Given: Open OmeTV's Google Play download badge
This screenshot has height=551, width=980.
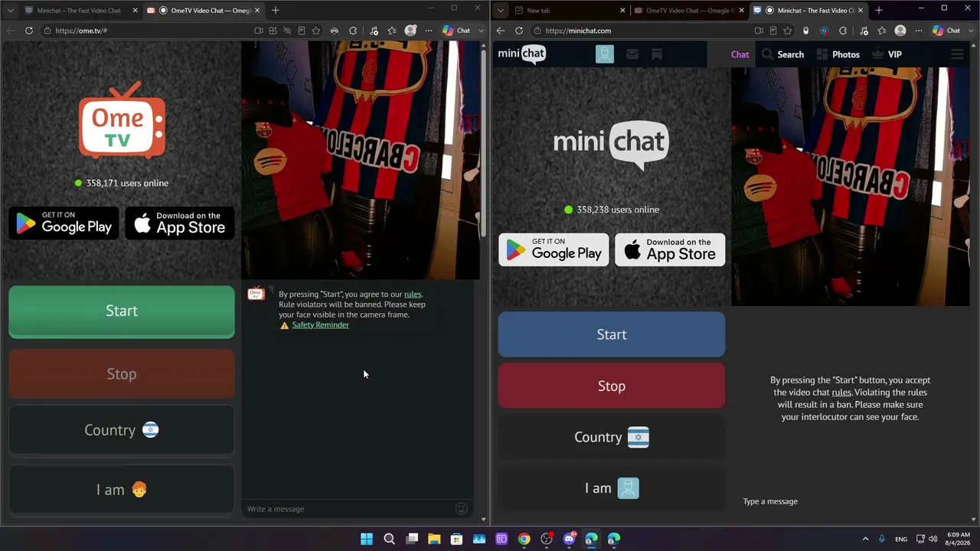Looking at the screenshot, I should click(64, 223).
